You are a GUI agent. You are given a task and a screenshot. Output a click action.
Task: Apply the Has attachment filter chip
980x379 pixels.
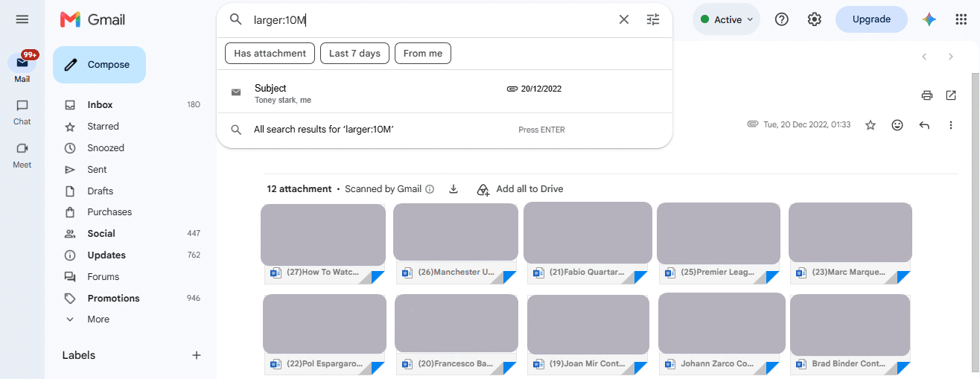(270, 54)
